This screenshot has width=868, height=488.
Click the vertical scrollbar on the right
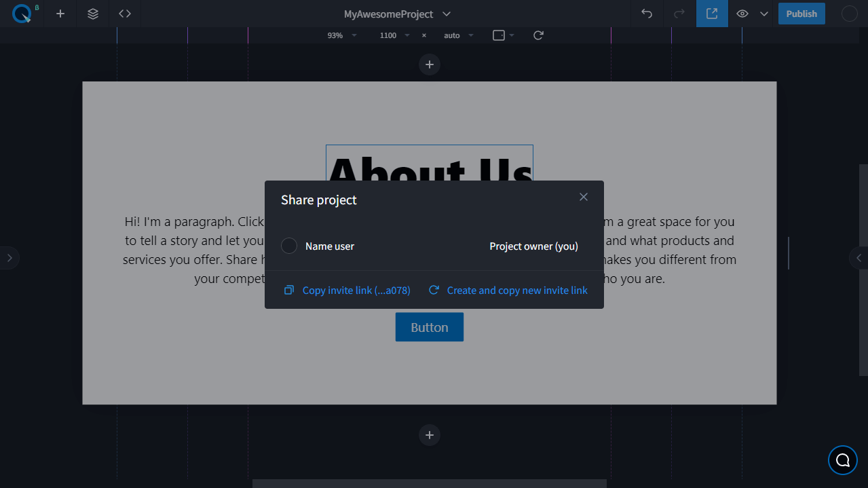(x=863, y=269)
